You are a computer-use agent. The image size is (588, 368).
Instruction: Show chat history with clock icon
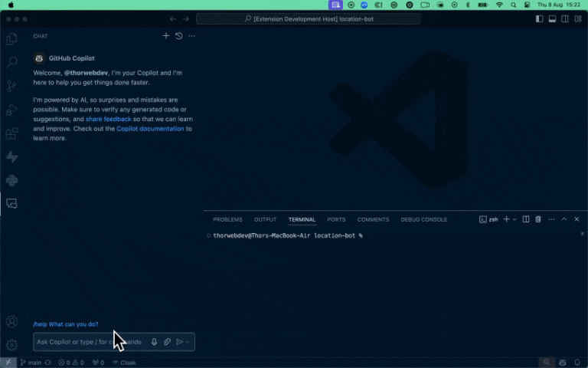[x=178, y=36]
